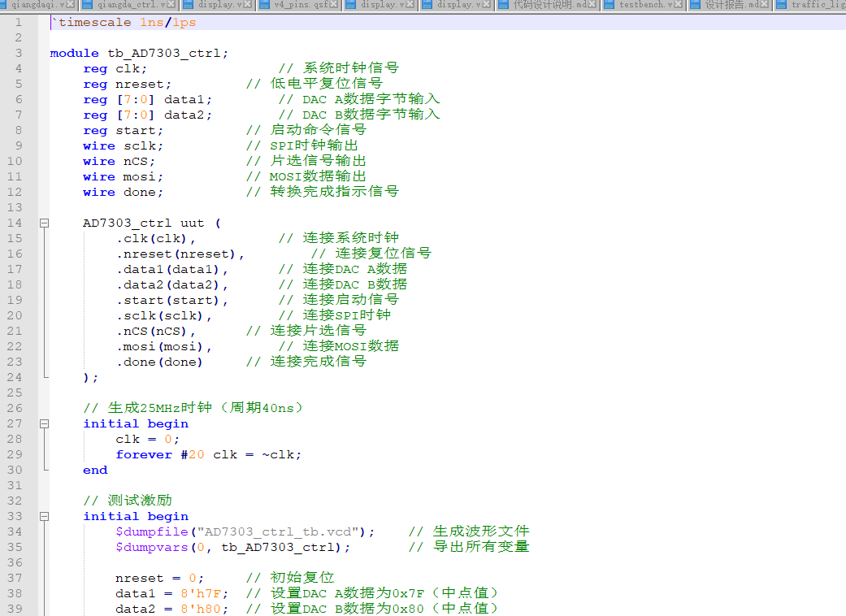The height and width of the screenshot is (616, 846).
Task: Click the 'forever #20 clk = ~clk;' statement
Action: pyautogui.click(x=208, y=455)
